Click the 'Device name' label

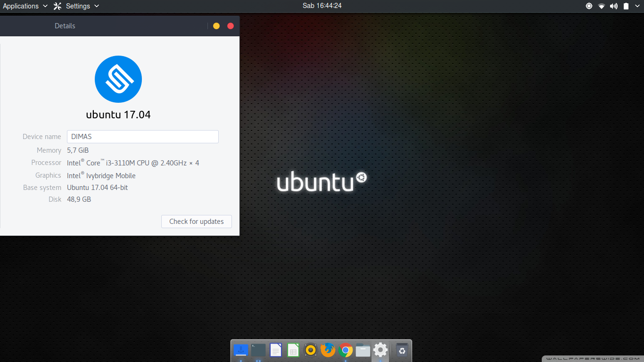(x=42, y=137)
